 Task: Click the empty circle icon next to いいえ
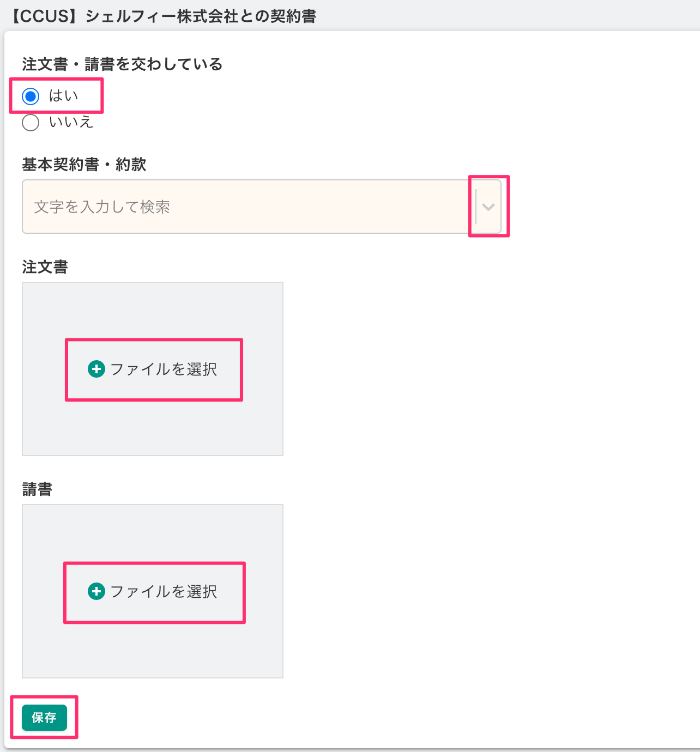click(x=31, y=123)
